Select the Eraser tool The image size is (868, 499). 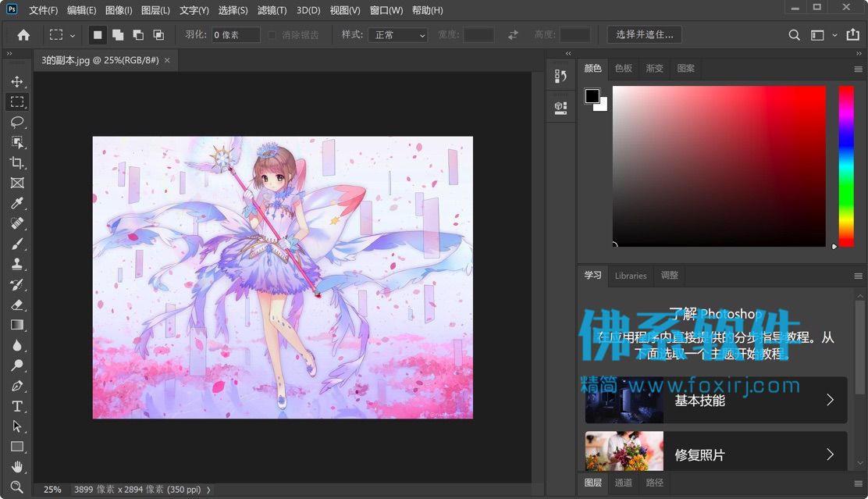(x=17, y=305)
